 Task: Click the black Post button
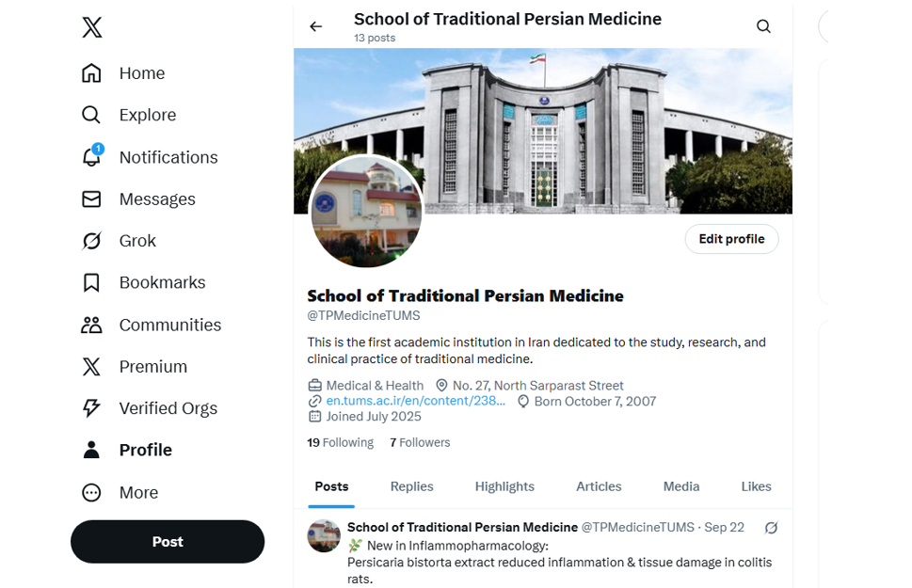pos(168,542)
